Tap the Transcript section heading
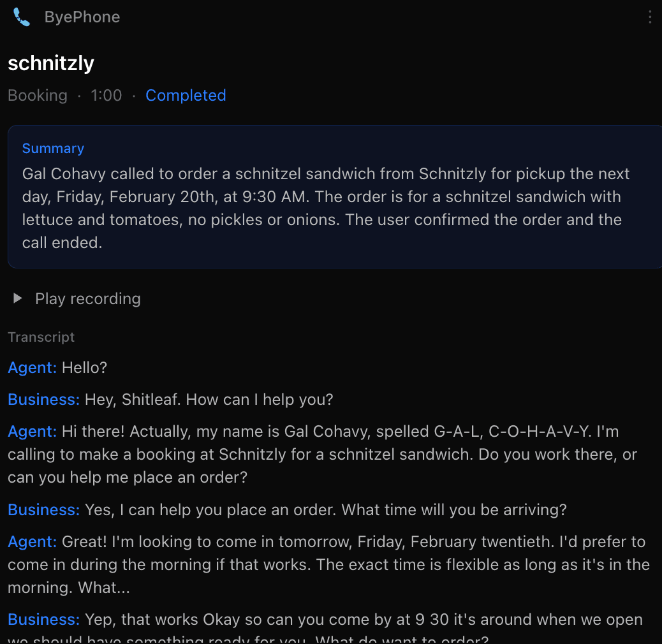This screenshot has height=644, width=662. [41, 337]
